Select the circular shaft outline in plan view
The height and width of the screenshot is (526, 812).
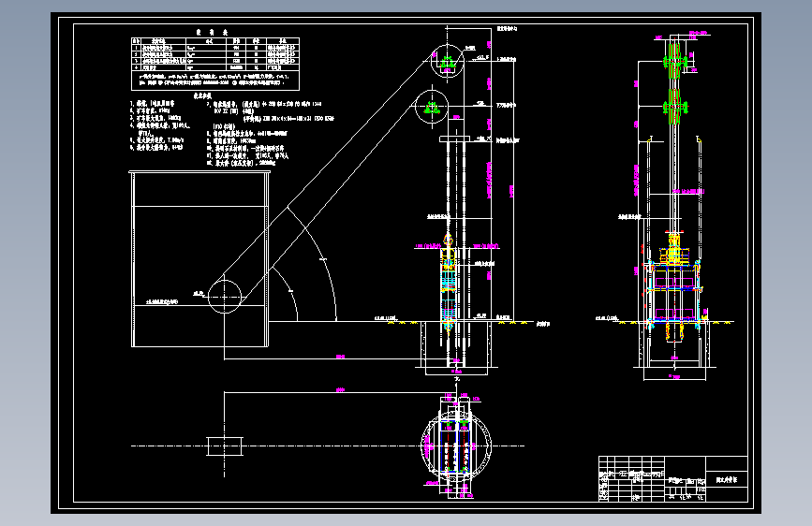[456, 446]
